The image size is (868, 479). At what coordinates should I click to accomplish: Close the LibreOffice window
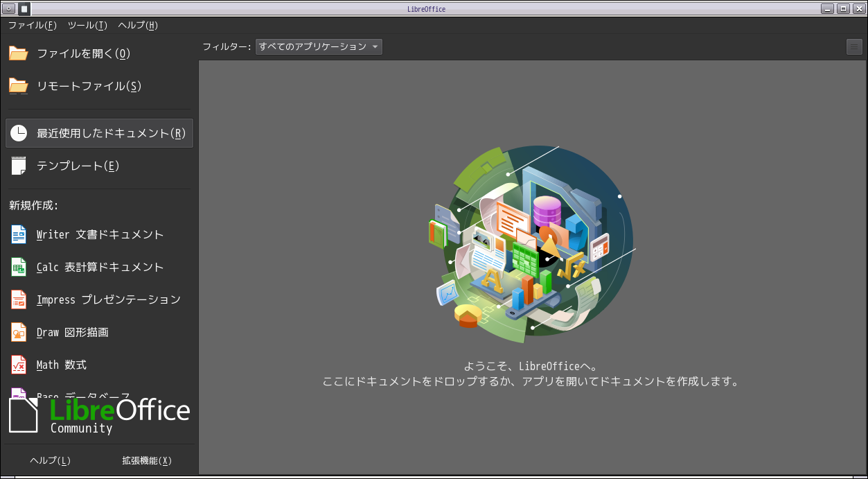tap(858, 9)
